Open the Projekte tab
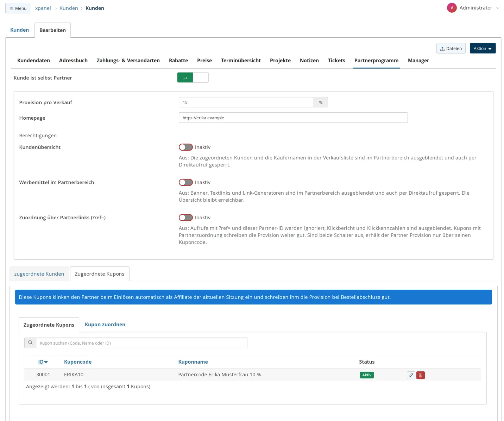Viewport: 504px width, 421px height. click(280, 61)
